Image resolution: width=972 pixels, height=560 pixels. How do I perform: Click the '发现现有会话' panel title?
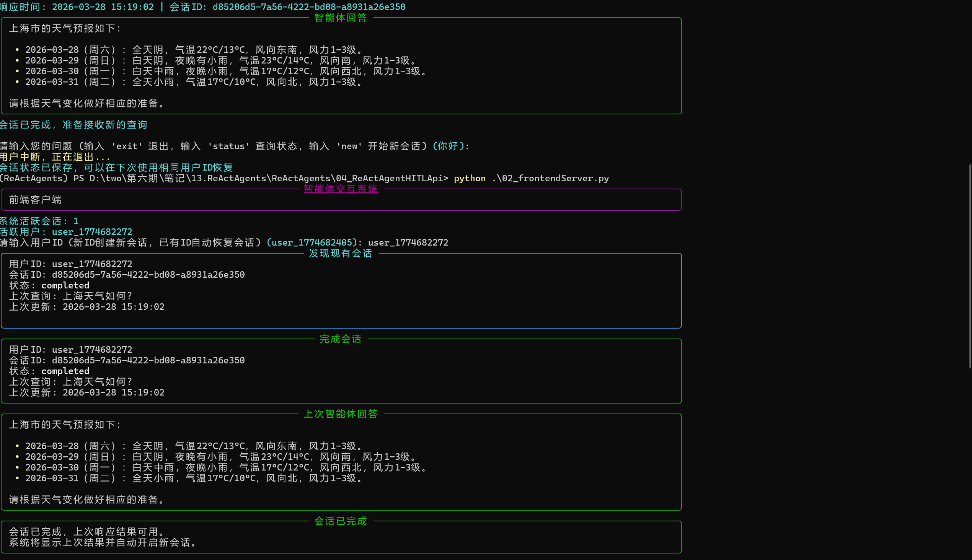click(341, 254)
